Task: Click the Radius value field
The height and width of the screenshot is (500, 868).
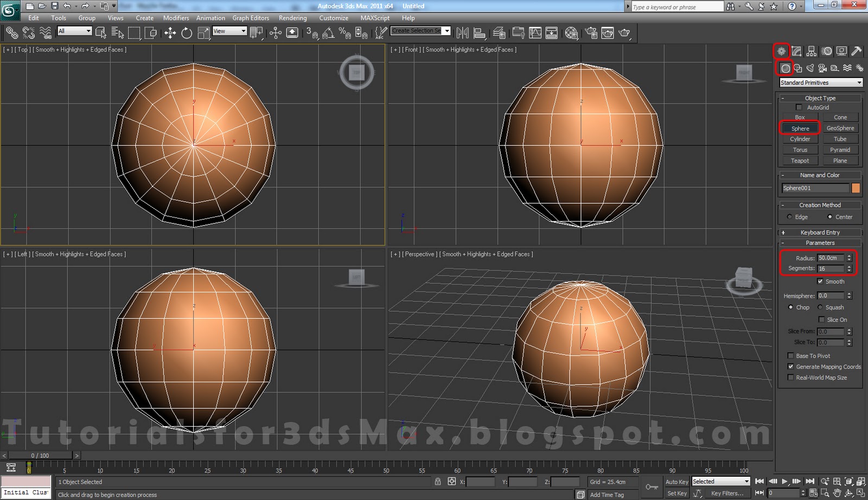Action: pyautogui.click(x=831, y=258)
